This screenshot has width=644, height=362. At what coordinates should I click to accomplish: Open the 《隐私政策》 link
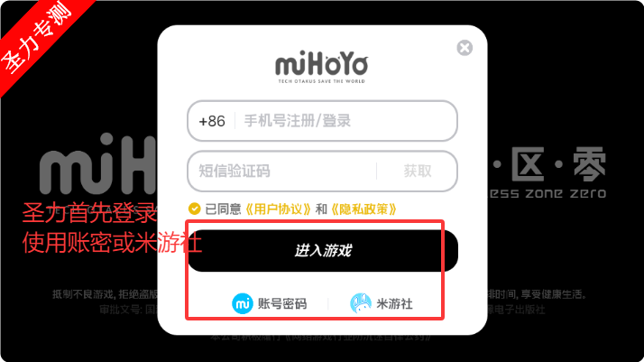click(x=363, y=209)
